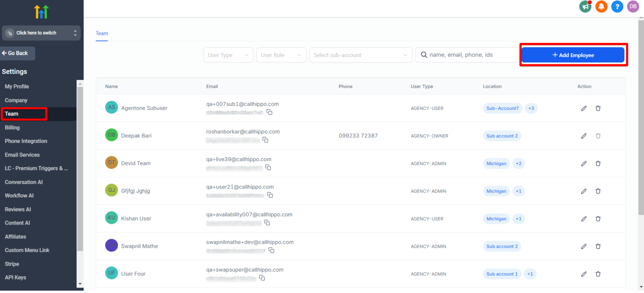Click the Deepak Bari DB avatar
The height and width of the screenshot is (293, 644).
111,135
